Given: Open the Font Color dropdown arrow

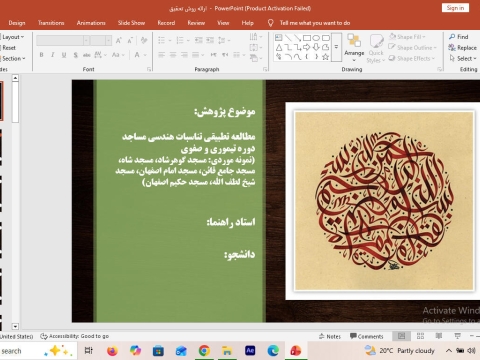Looking at the screenshot, I should click(x=145, y=55).
